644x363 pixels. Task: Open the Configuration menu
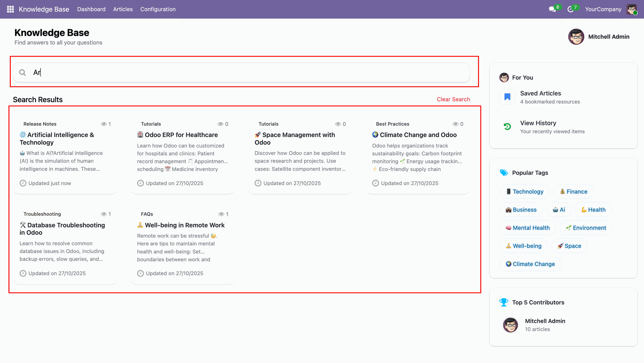(x=158, y=9)
